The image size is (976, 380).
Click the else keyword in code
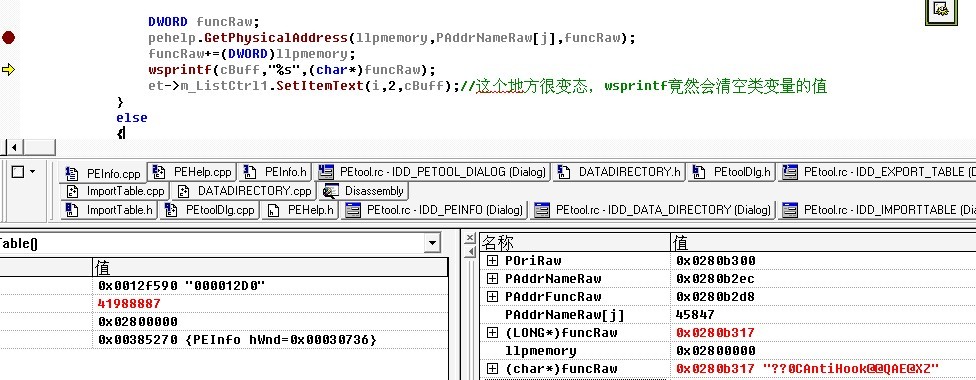tap(131, 118)
